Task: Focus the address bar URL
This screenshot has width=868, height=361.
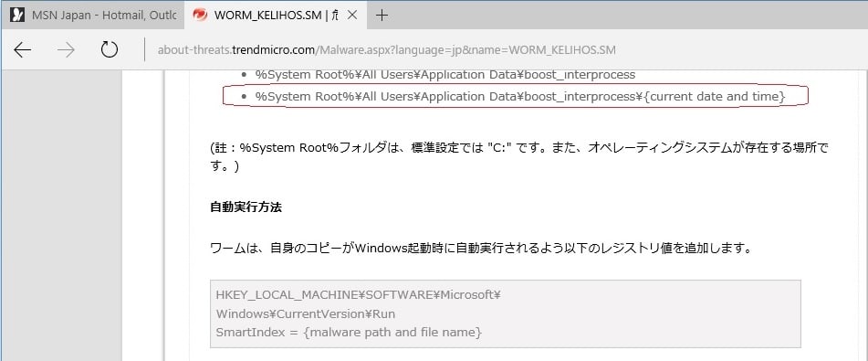Action: [386, 50]
